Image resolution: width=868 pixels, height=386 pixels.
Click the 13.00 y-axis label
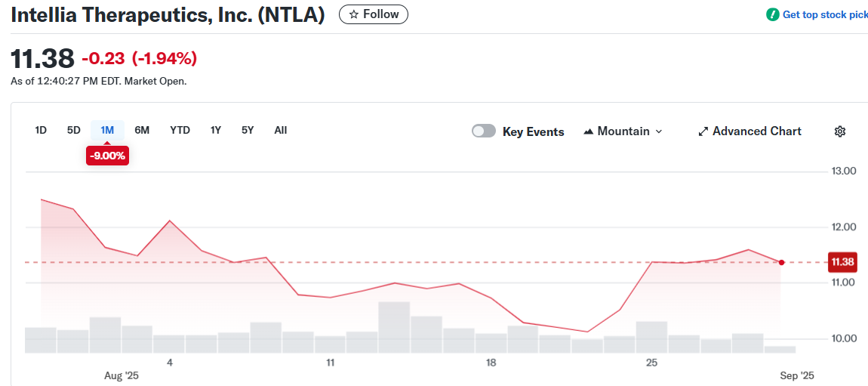click(x=844, y=171)
